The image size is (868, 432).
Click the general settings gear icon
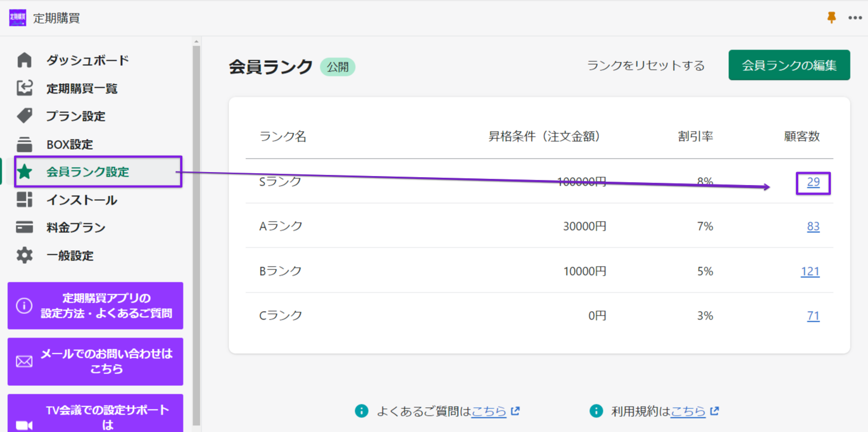[25, 255]
